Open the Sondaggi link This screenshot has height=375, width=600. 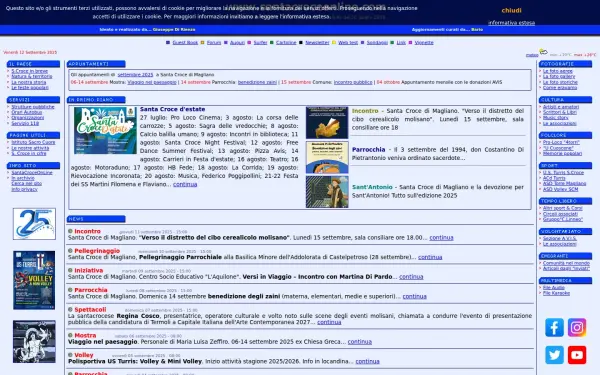377,42
